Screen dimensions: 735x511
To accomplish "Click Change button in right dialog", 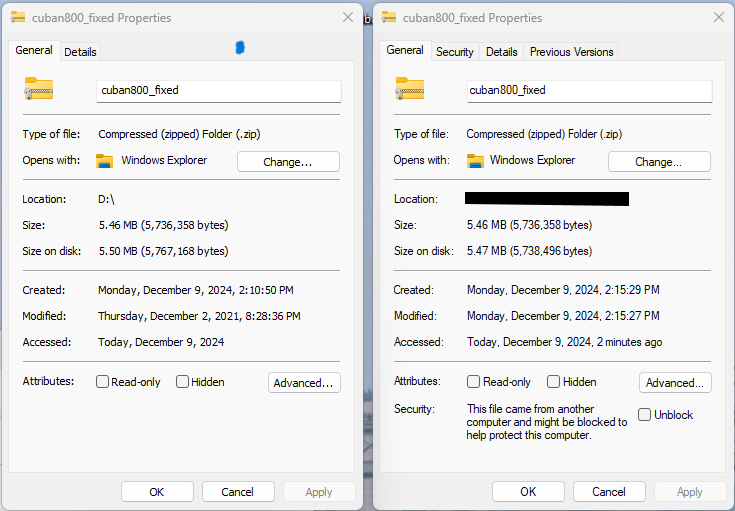I will pos(658,162).
